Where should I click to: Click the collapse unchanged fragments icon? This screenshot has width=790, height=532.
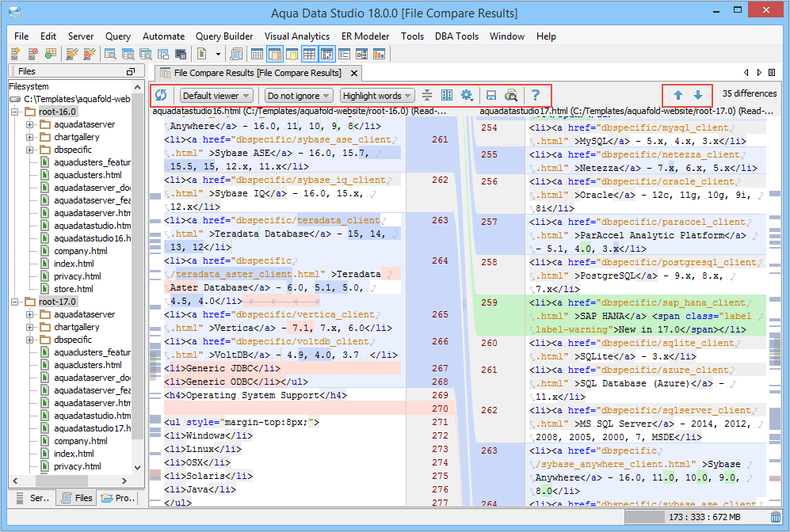pos(427,96)
